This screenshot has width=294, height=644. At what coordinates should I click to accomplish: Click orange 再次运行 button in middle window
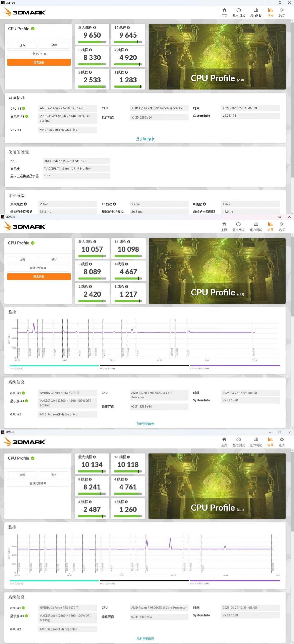coord(39,276)
